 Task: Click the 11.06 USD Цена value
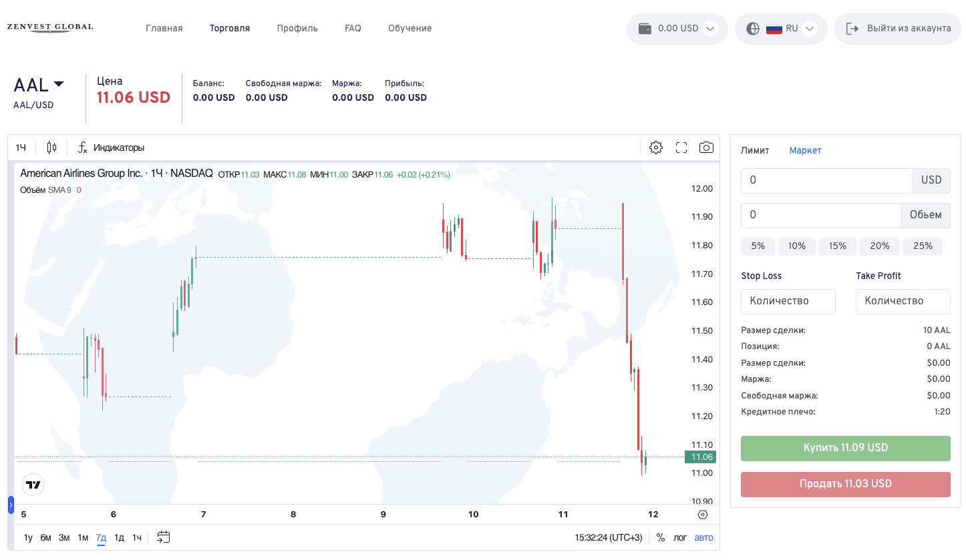[134, 97]
